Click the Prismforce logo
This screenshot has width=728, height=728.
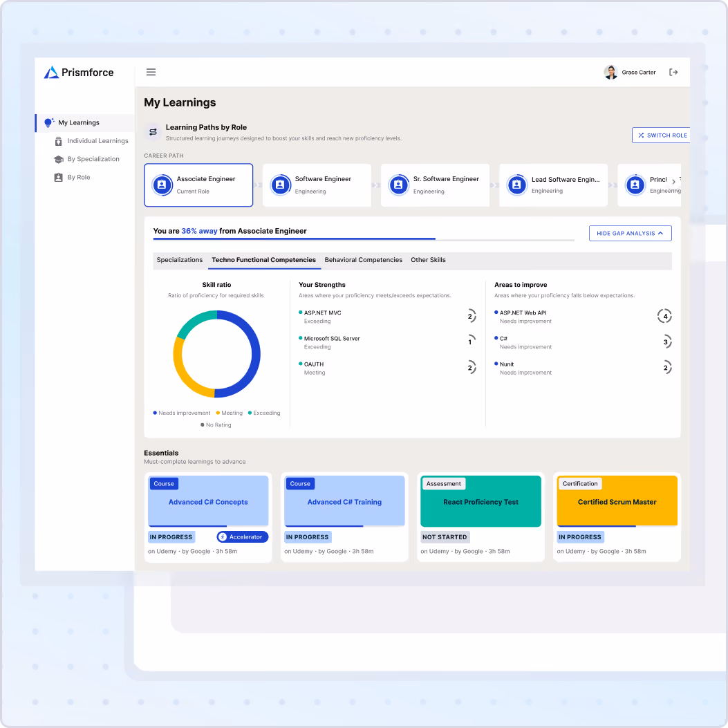click(x=79, y=72)
